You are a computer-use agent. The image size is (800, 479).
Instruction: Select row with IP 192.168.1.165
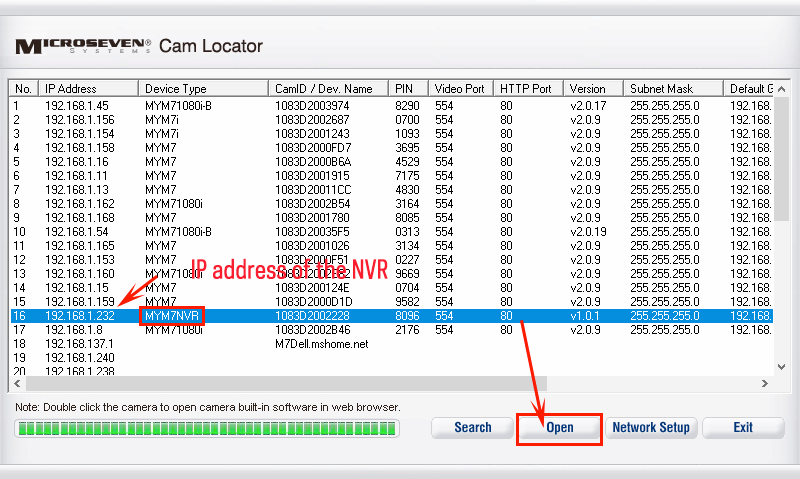(x=391, y=246)
